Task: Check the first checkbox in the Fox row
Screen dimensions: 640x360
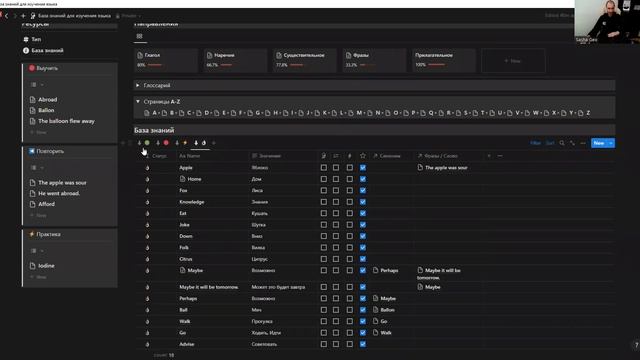Action: tap(324, 191)
